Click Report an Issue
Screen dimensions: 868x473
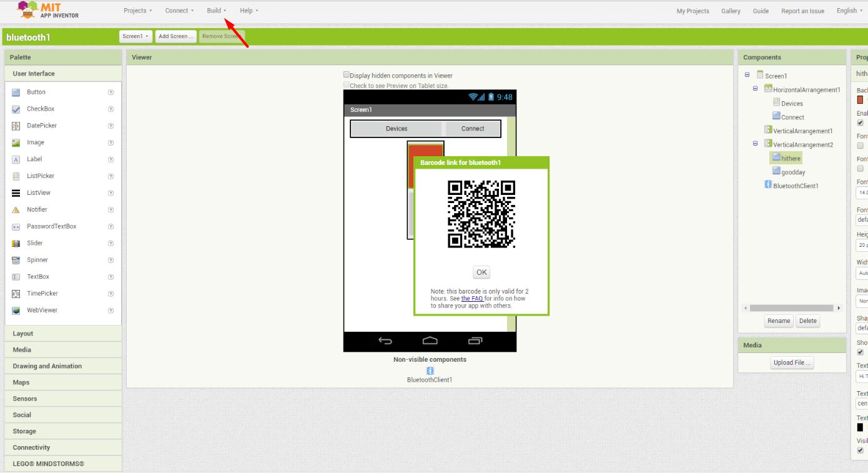pos(802,11)
